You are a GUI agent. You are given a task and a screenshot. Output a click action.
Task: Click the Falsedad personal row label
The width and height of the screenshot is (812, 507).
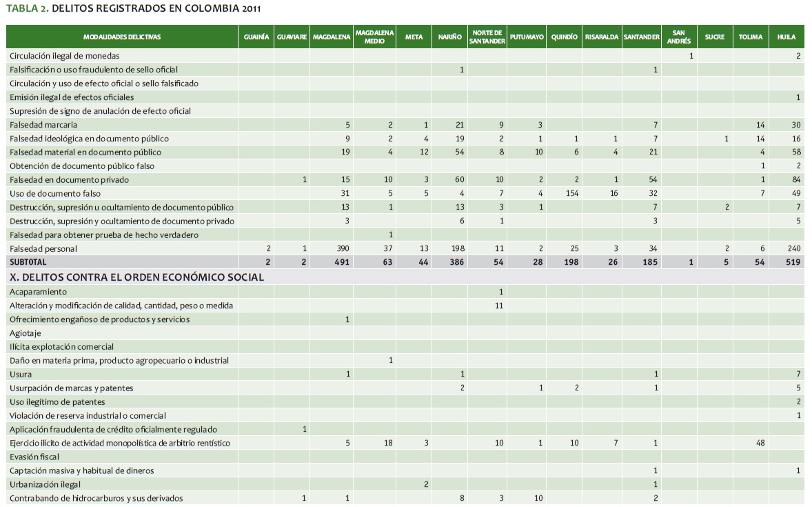(43, 248)
